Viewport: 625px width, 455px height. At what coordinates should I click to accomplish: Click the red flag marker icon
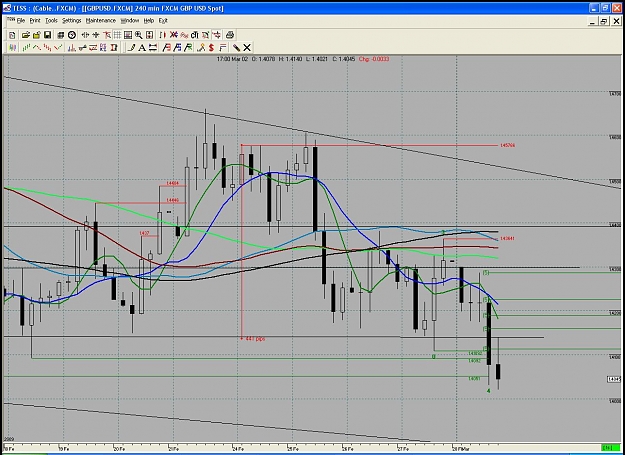[x=167, y=48]
